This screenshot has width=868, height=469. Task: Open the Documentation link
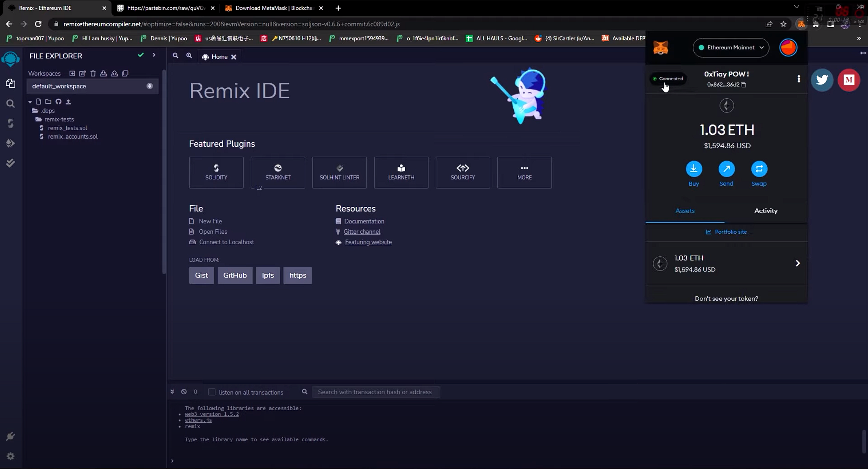click(364, 221)
